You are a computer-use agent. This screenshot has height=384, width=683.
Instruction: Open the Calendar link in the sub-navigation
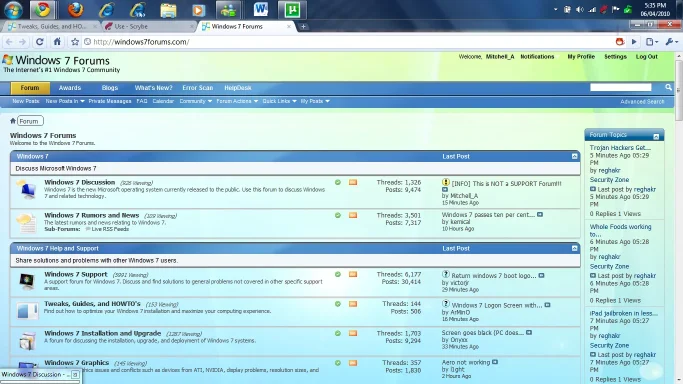click(163, 101)
